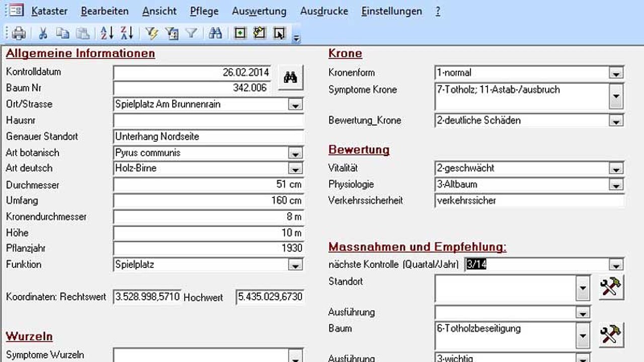Sort ascending with the A-Z icon
Viewport: 644px width, 362px height.
pos(107,33)
